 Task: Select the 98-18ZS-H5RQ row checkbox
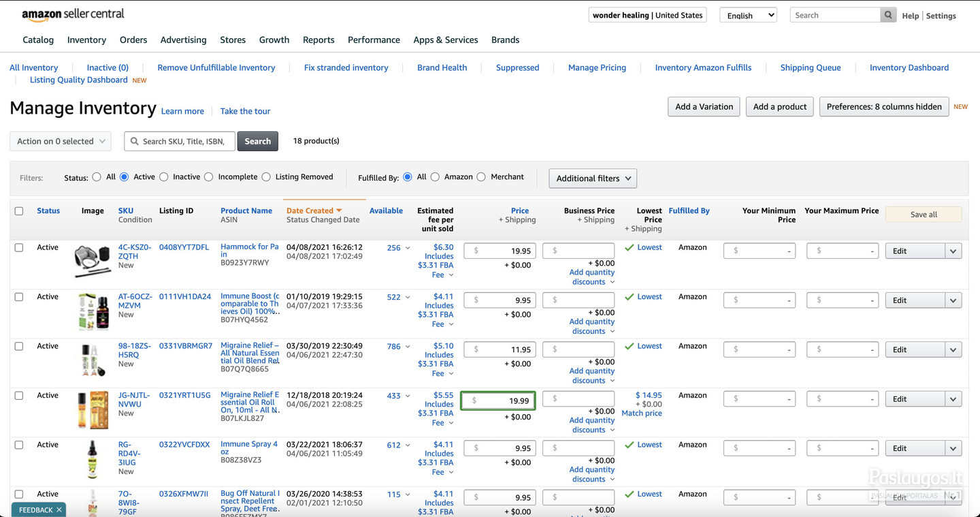(x=19, y=346)
